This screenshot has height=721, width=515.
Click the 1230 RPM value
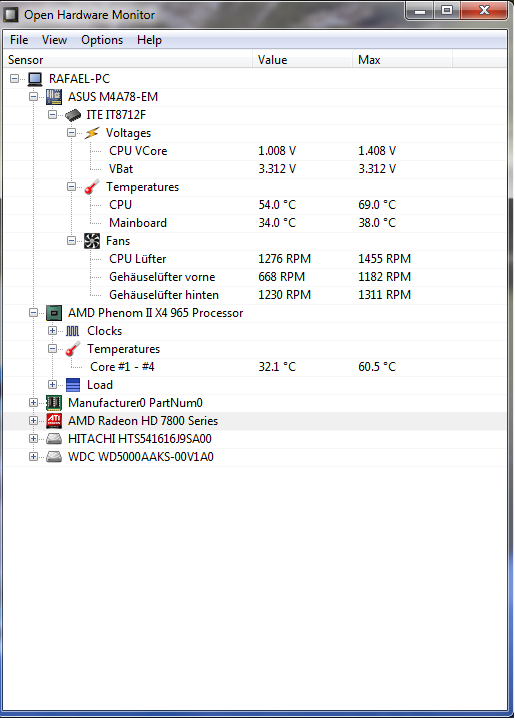285,295
